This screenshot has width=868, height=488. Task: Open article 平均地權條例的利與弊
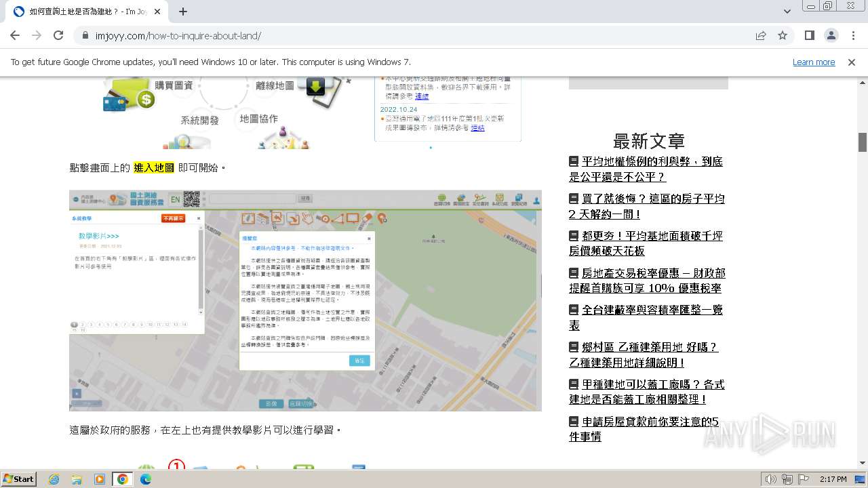(x=646, y=169)
